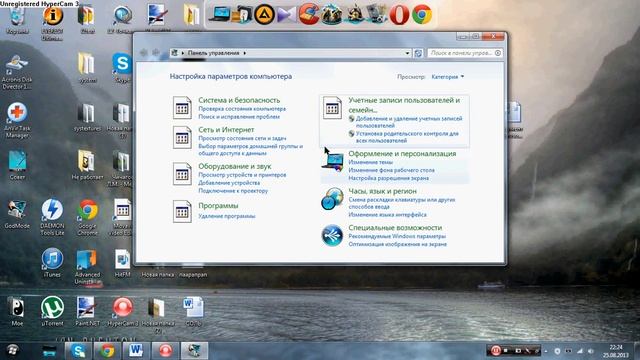Open the Word document icon on desktop
Image resolution: width=640 pixels, height=360 pixels.
[193, 308]
